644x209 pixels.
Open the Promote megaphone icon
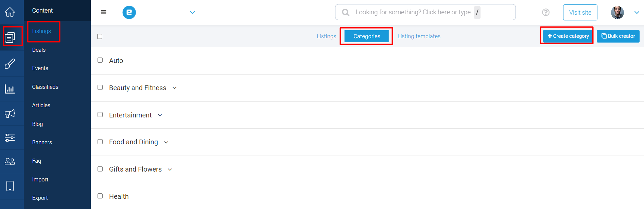pos(10,113)
